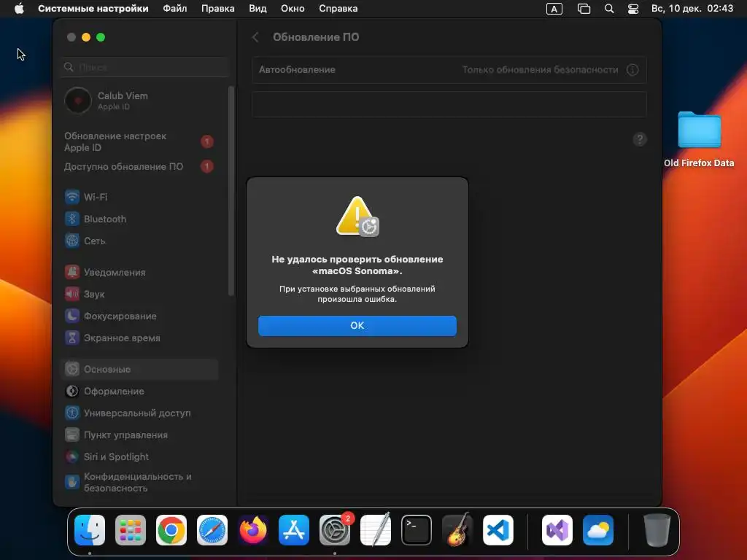This screenshot has height=560, width=747.
Task: Select Пункт управления in the sidebar
Action: (139, 435)
